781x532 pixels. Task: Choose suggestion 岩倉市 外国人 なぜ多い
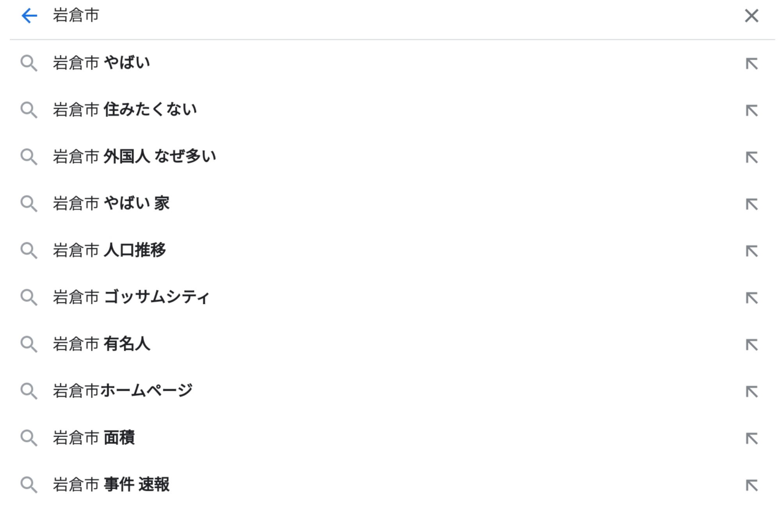point(134,157)
